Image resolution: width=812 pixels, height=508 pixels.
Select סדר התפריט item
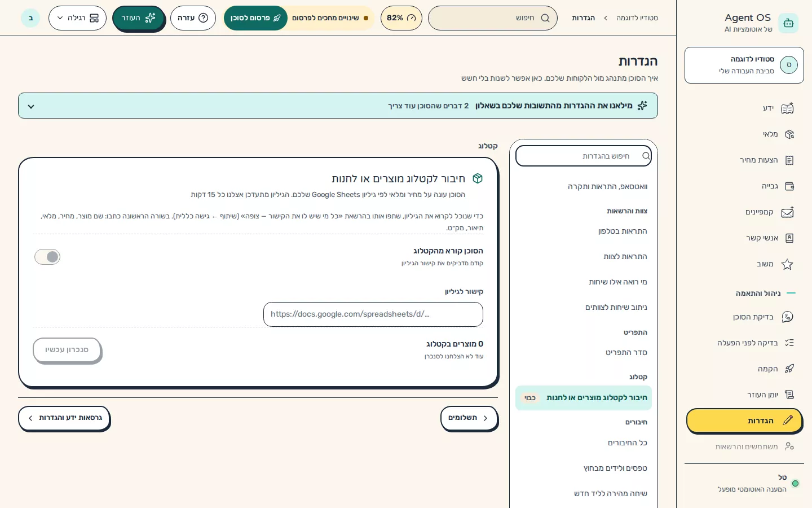tap(584, 353)
